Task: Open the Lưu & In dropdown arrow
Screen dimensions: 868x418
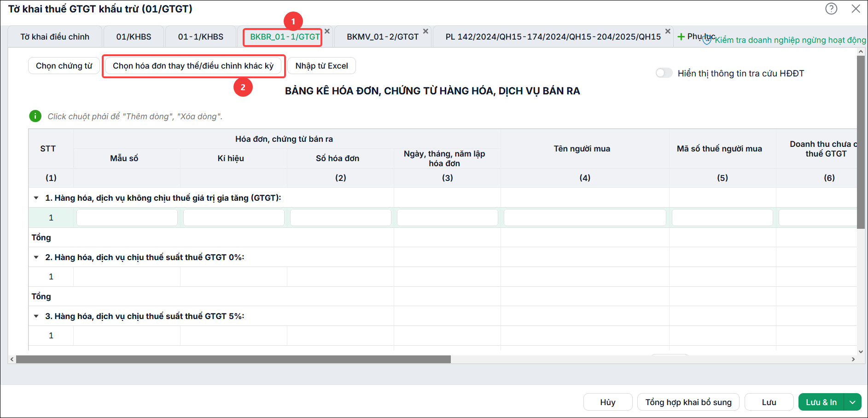Action: 852,402
